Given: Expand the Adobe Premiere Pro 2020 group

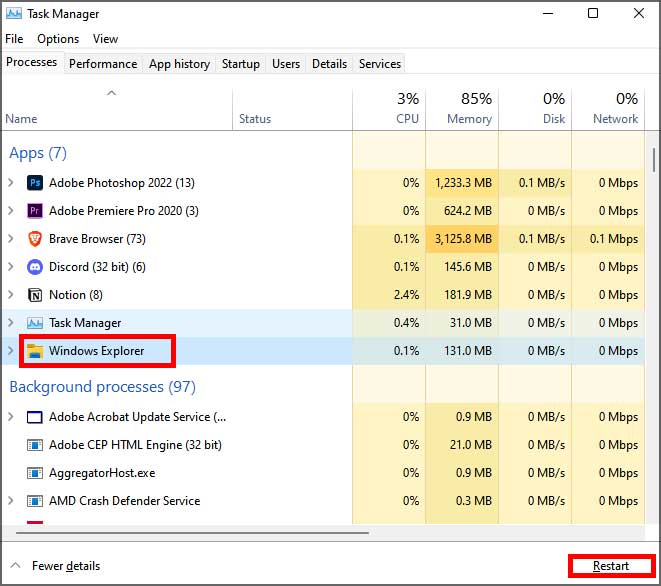Looking at the screenshot, I should coord(11,211).
